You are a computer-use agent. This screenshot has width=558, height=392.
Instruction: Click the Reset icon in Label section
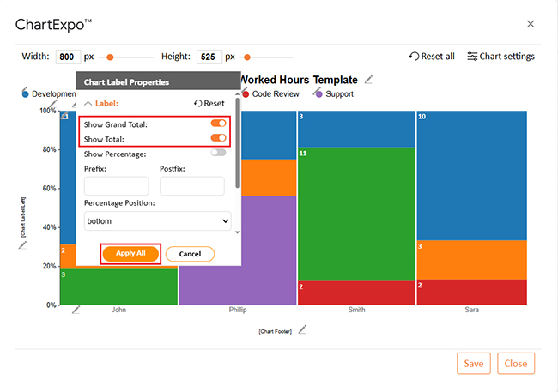197,103
